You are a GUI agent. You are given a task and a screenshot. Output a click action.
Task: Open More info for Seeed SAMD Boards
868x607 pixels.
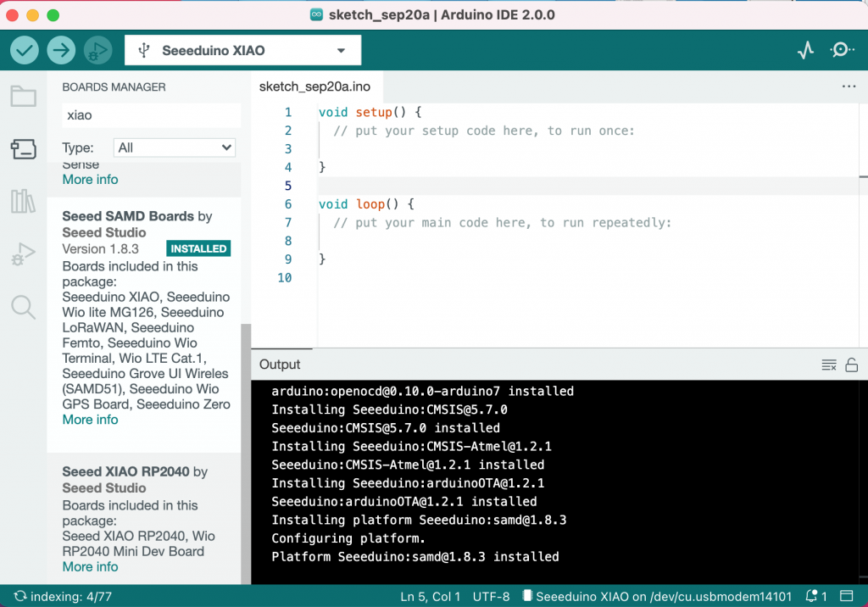tap(90, 420)
